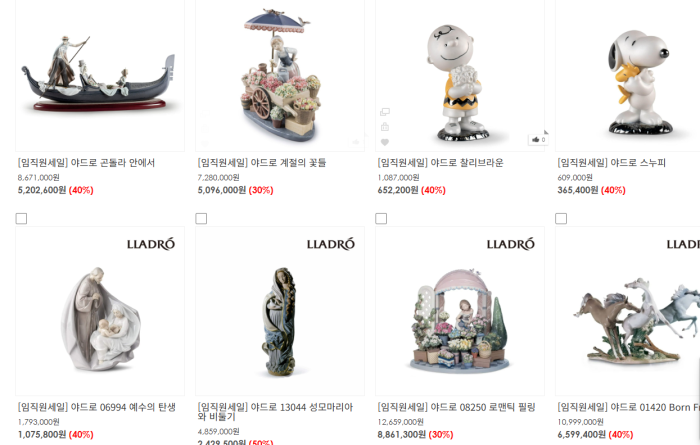This screenshot has width=700, height=445.
Task: Open the 야드로 찰리브라운 product title
Action: [x=440, y=163]
